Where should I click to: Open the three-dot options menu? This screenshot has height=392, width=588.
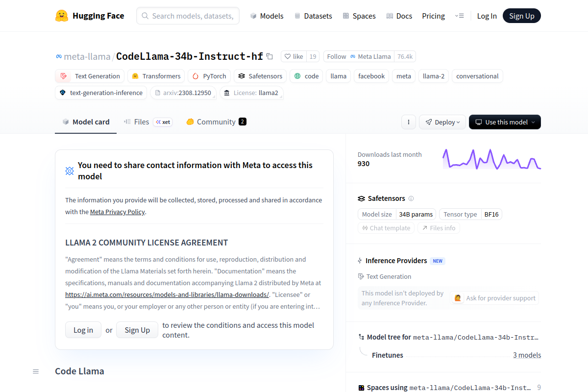[409, 122]
